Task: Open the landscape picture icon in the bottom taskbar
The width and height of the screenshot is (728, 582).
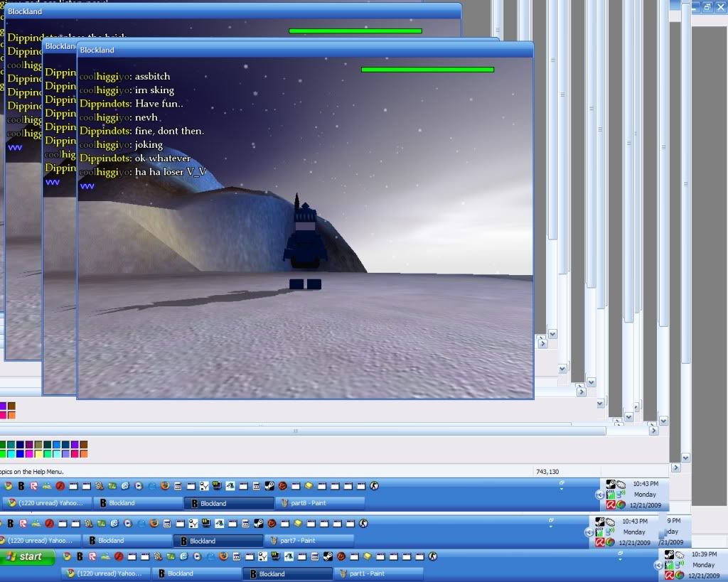Action: coord(105,556)
